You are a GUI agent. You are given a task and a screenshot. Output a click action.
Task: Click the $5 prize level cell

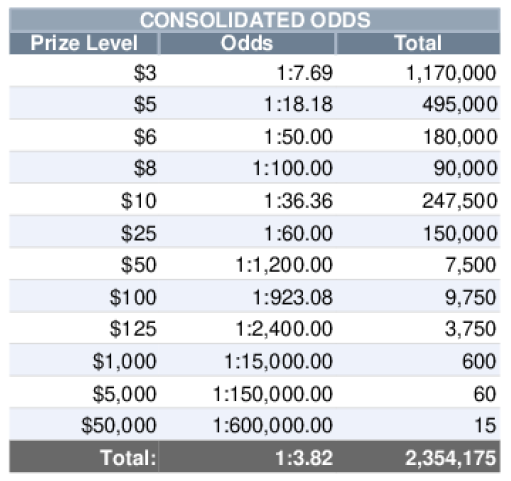[84, 103]
